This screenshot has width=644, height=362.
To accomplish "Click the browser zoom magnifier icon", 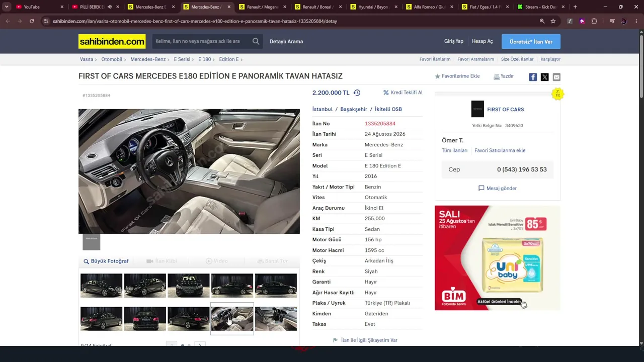I will [542, 21].
